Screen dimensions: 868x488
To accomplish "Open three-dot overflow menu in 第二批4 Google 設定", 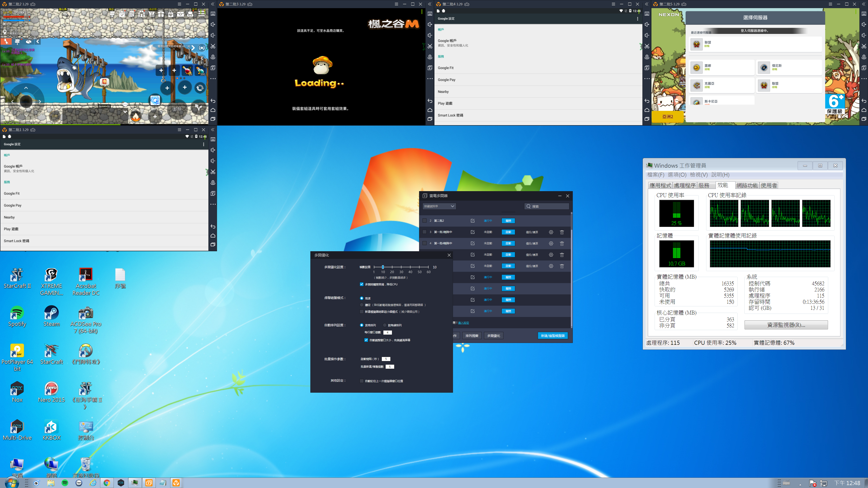I will point(637,19).
